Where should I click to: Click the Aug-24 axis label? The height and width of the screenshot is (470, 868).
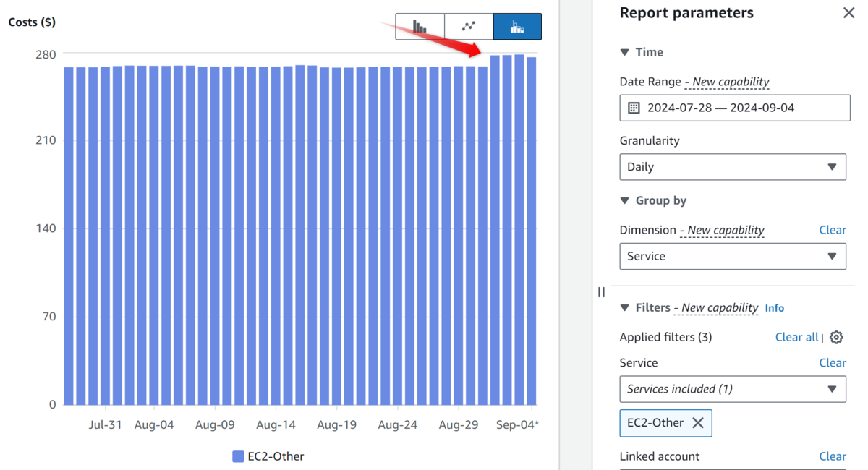point(397,424)
